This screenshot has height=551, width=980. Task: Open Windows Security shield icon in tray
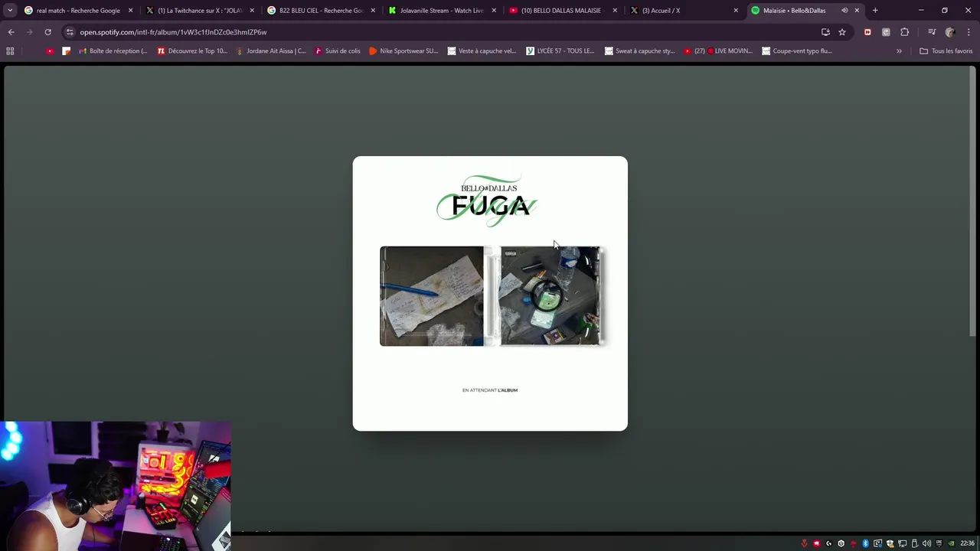[890, 543]
